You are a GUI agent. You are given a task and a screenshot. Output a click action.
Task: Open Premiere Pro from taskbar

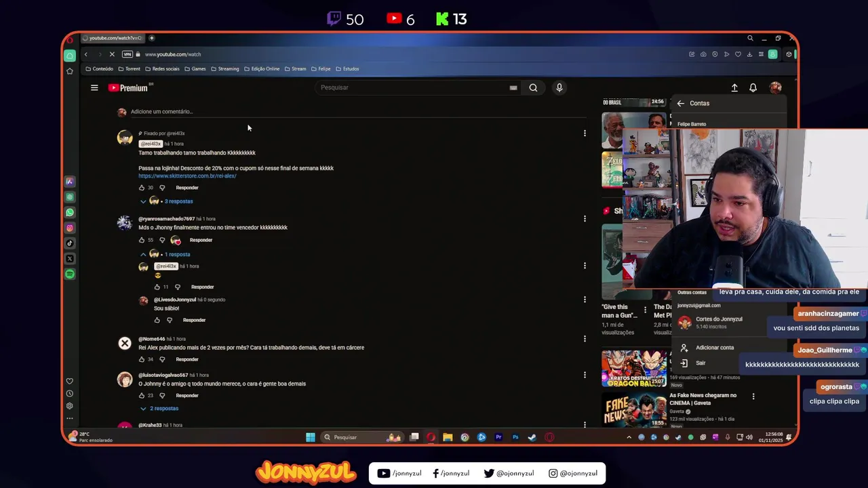pyautogui.click(x=498, y=437)
